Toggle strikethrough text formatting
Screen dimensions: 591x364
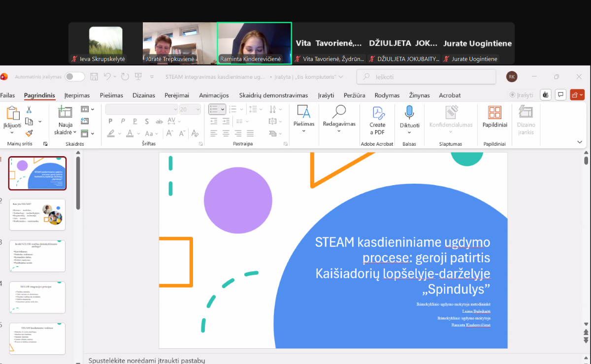click(160, 121)
